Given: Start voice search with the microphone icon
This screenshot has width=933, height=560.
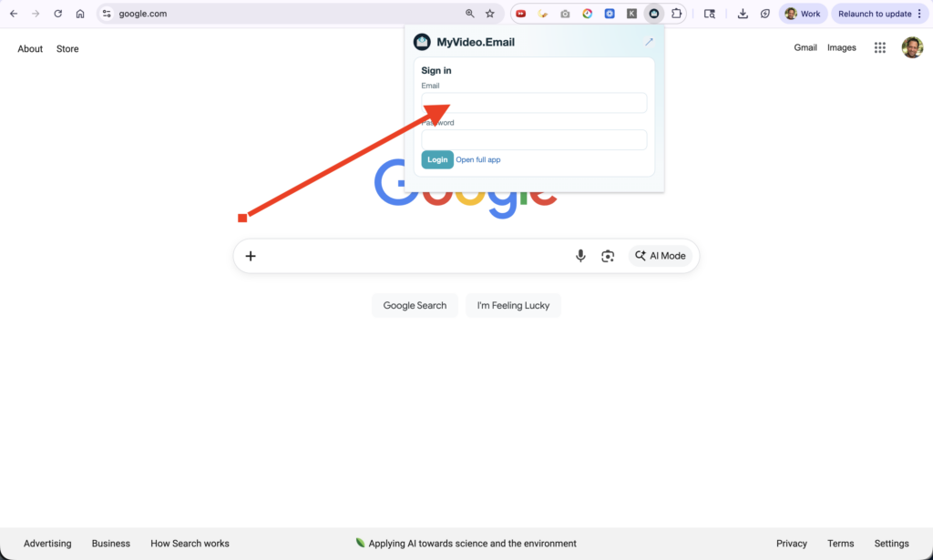Looking at the screenshot, I should tap(580, 256).
